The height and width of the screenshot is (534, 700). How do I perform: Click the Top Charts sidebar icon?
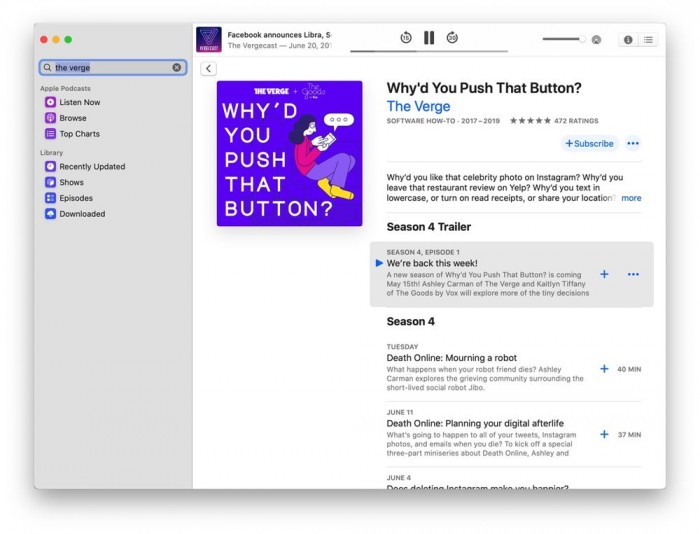pyautogui.click(x=50, y=134)
